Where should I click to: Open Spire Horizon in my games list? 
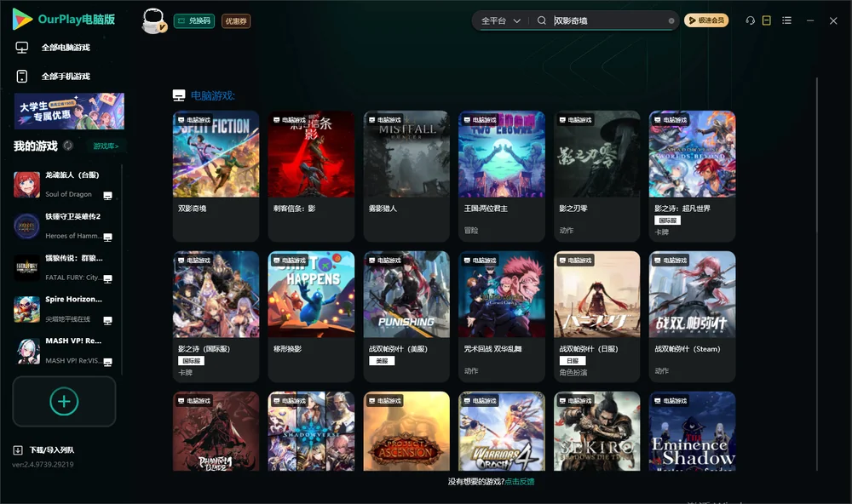(x=63, y=309)
